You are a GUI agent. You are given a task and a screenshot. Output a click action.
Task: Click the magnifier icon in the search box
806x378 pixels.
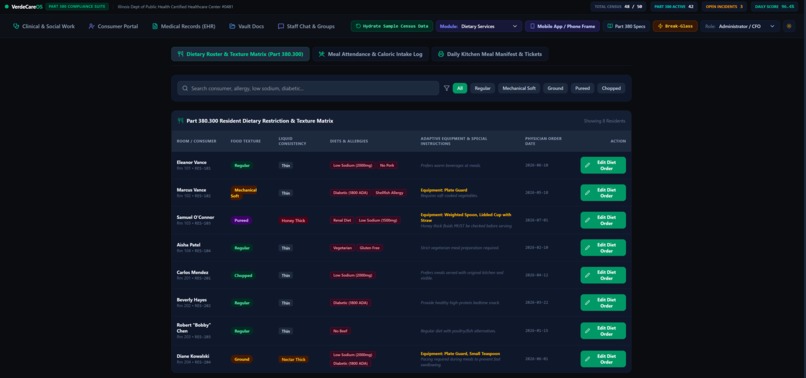[x=185, y=88]
